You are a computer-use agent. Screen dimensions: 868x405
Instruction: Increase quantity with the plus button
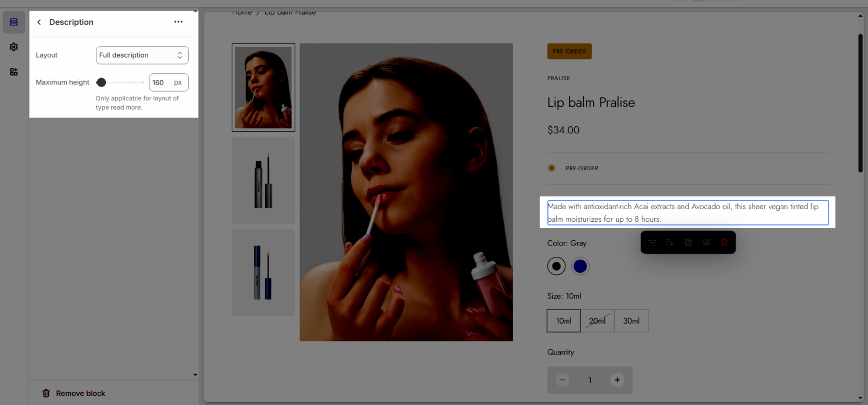point(617,380)
